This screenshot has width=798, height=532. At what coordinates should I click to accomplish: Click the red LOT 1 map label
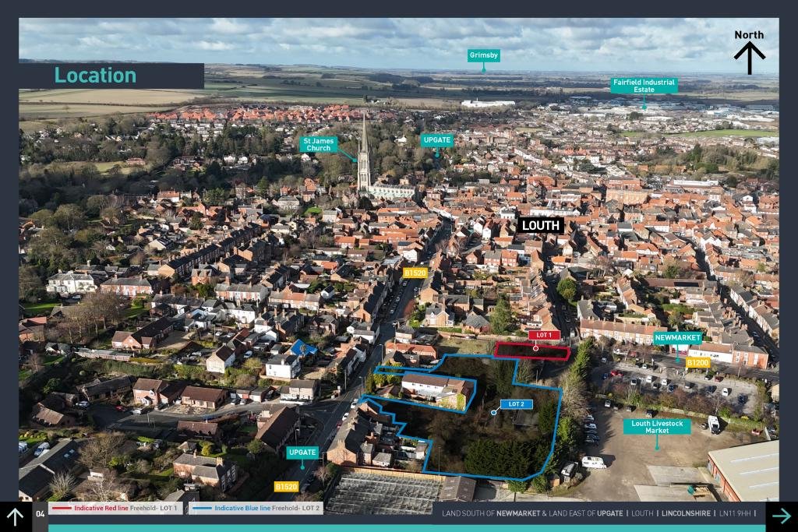click(544, 335)
